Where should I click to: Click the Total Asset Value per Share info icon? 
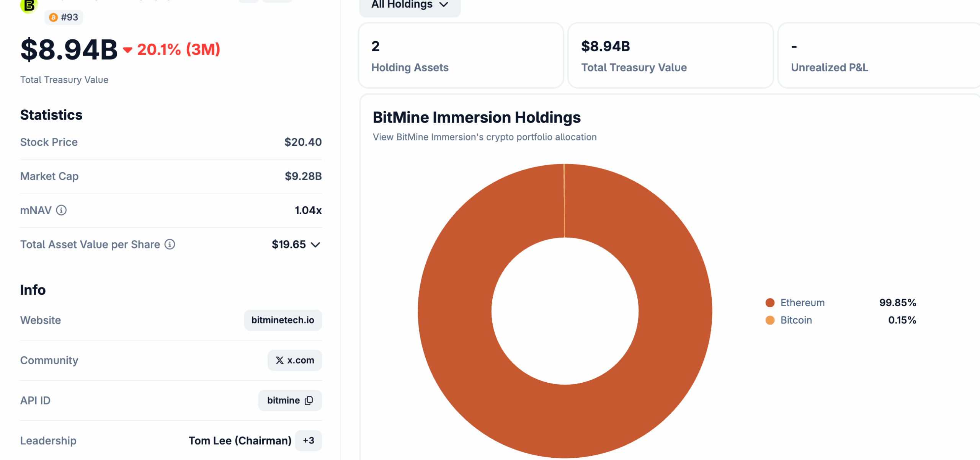pyautogui.click(x=170, y=244)
